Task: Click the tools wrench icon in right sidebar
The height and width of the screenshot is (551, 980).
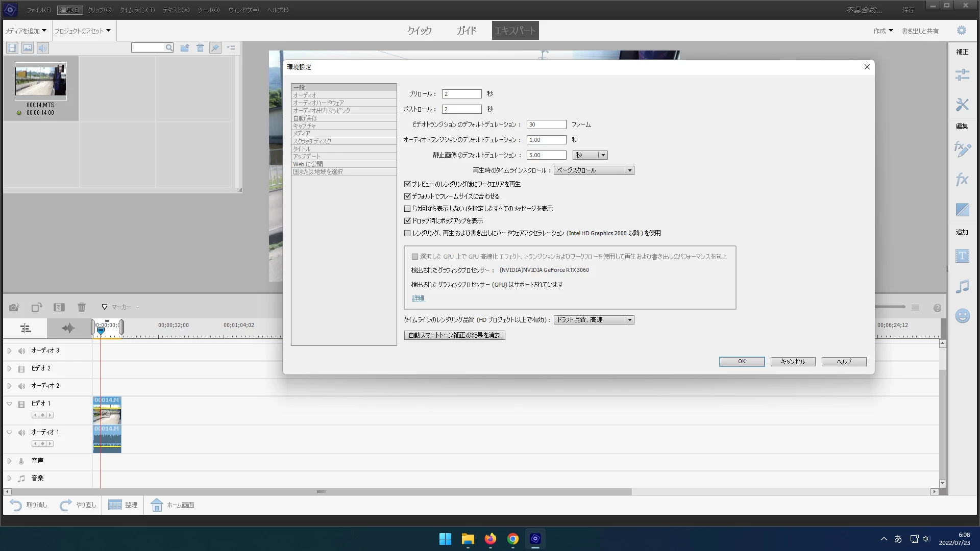Action: pos(962,105)
